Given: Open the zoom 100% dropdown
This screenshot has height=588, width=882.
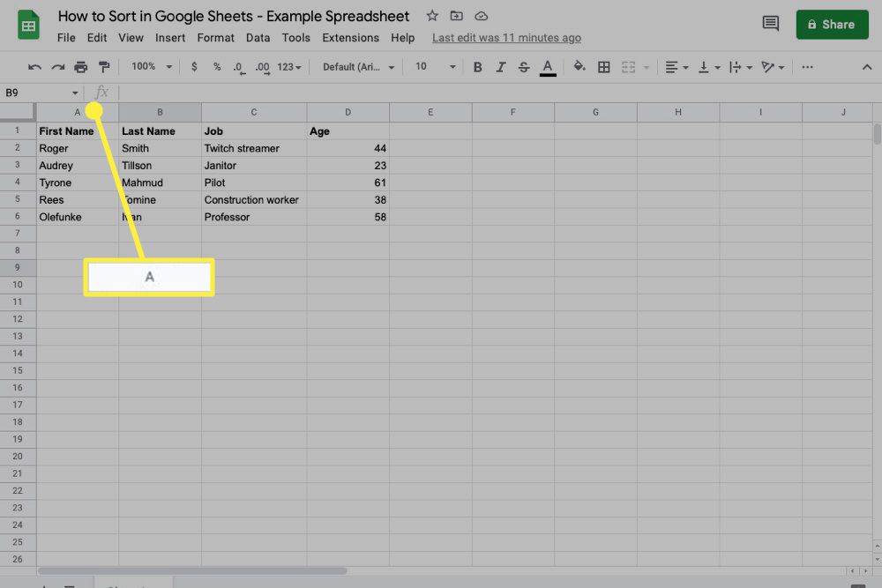Looking at the screenshot, I should point(152,66).
